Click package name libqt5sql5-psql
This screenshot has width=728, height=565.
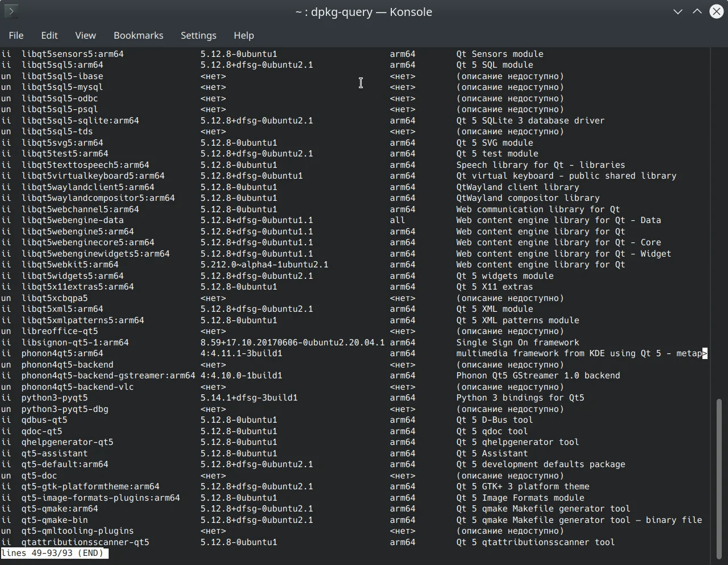[60, 109]
